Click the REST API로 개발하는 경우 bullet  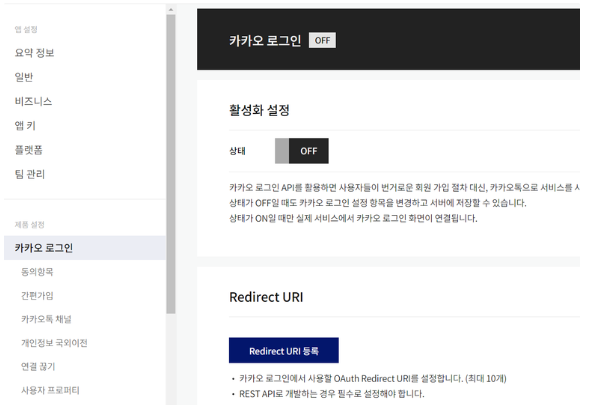pyautogui.click(x=332, y=394)
